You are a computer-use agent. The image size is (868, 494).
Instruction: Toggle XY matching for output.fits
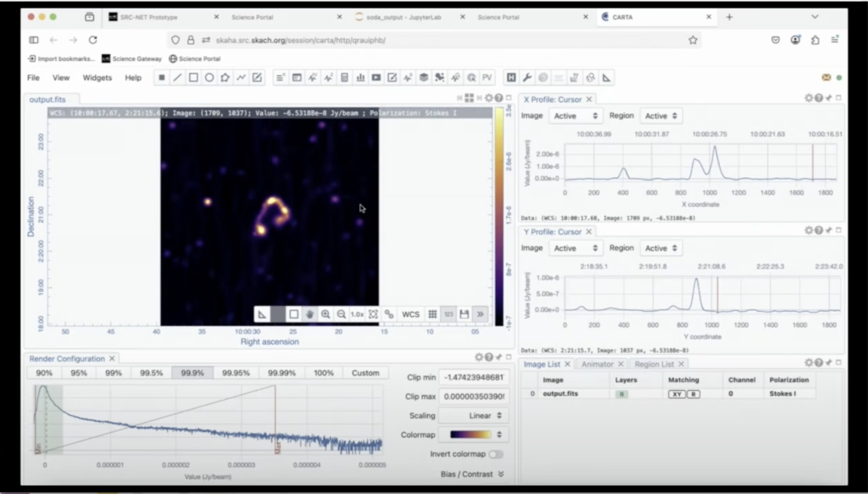click(x=676, y=394)
